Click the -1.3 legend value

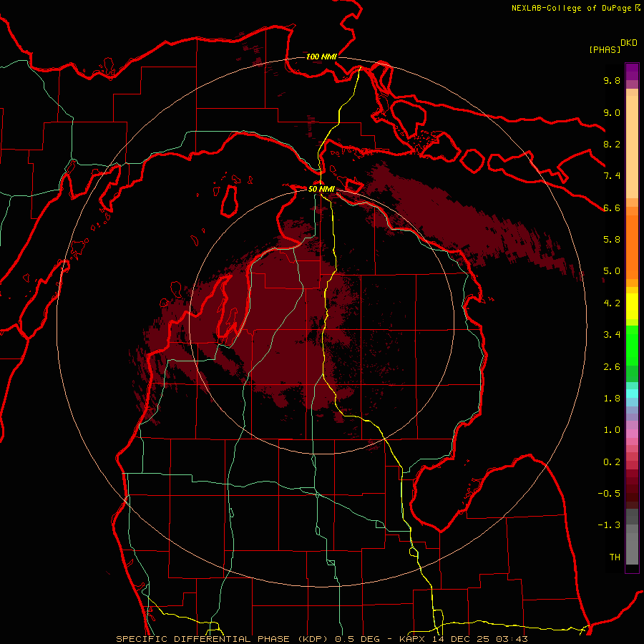coord(609,525)
